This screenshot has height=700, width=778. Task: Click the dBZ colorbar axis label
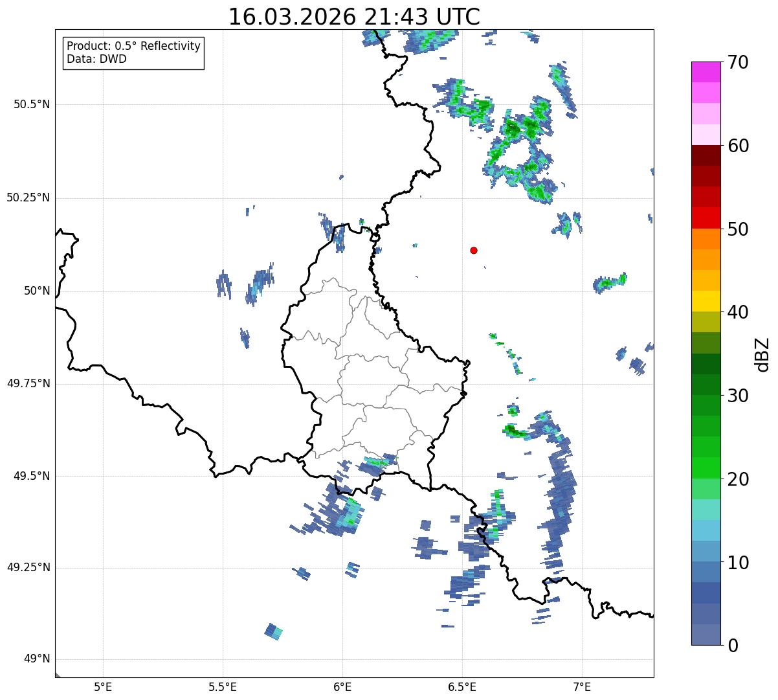click(762, 354)
